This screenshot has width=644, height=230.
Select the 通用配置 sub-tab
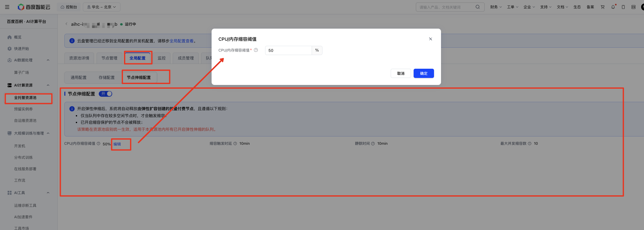78,78
